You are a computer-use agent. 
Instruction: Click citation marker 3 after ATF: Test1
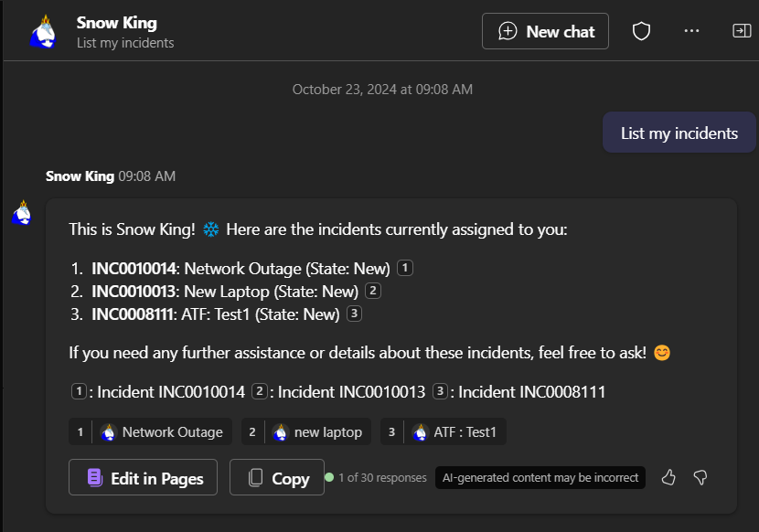pos(354,314)
